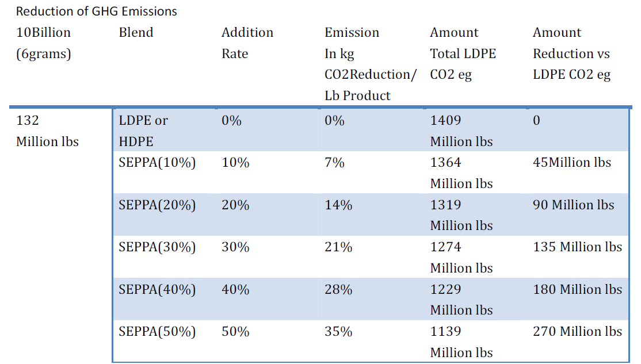
Task: Select the 7% emission reduction value
Action: (x=334, y=163)
